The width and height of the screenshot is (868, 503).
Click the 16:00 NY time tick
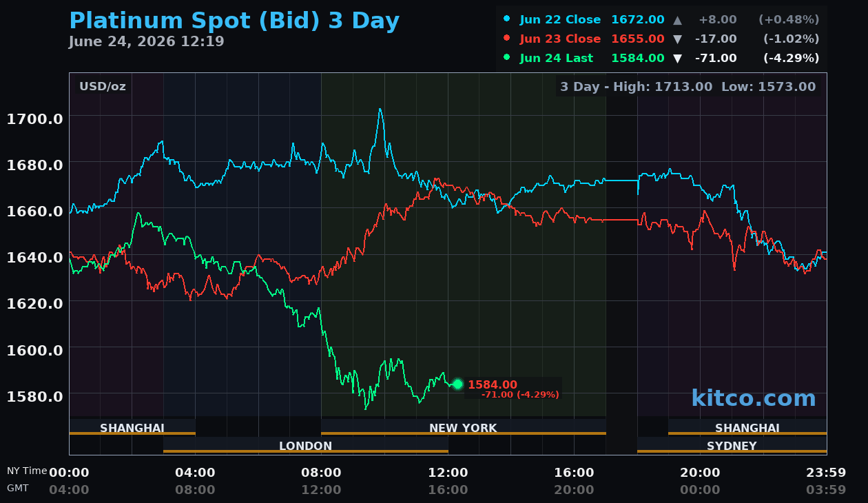(x=574, y=473)
